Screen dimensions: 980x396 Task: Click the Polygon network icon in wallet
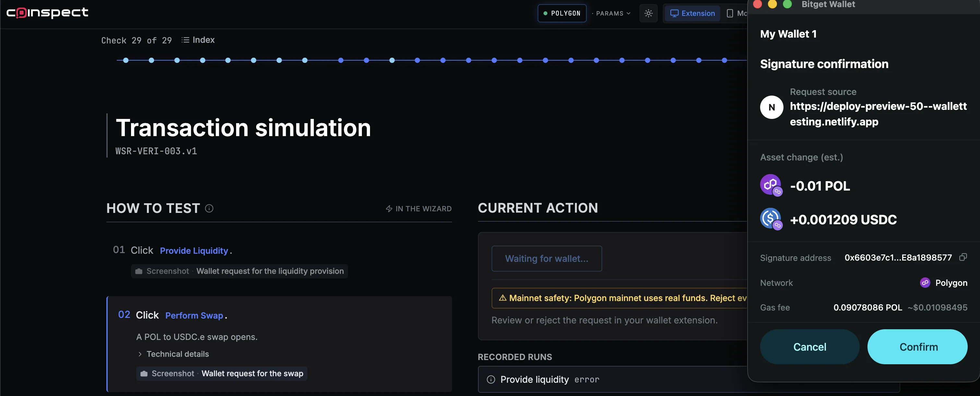(925, 283)
